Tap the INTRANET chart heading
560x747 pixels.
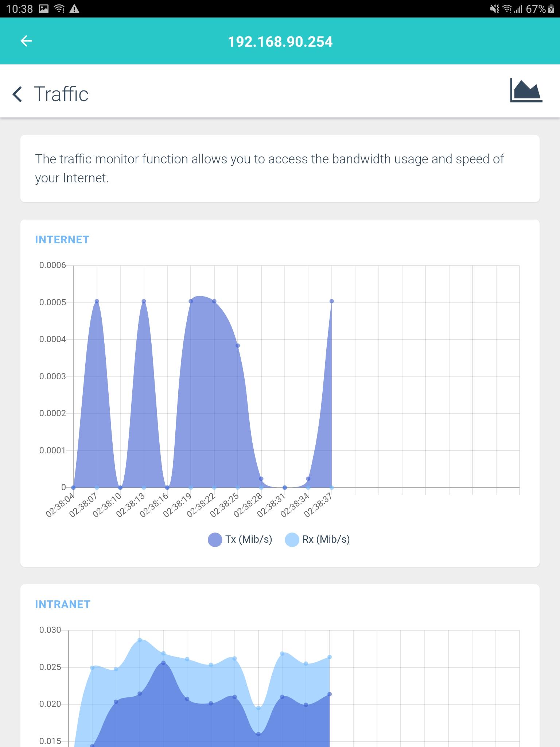pos(63,604)
